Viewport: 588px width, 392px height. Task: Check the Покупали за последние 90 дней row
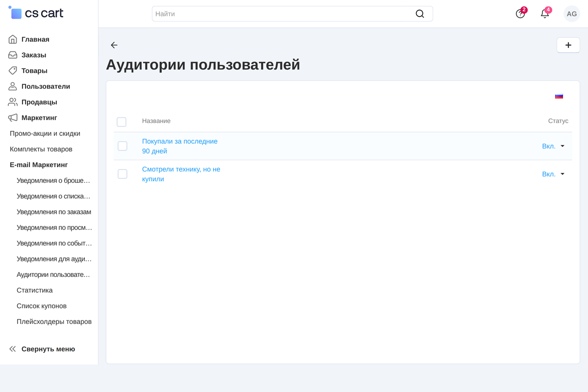click(x=122, y=146)
